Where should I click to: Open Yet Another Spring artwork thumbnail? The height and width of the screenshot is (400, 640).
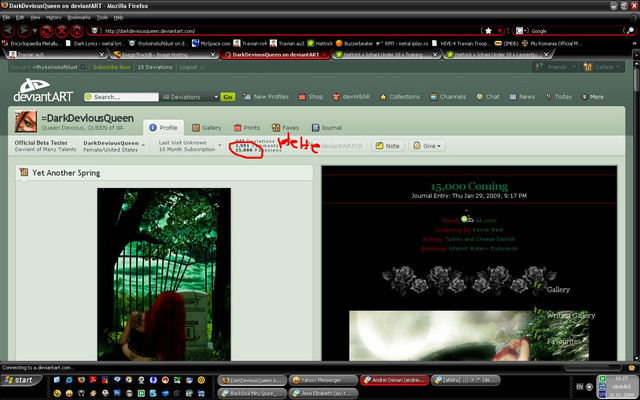point(164,274)
